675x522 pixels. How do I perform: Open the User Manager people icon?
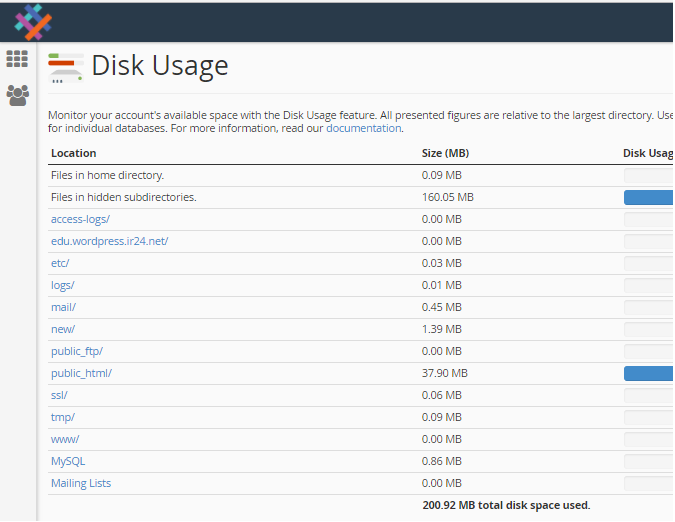(x=18, y=95)
